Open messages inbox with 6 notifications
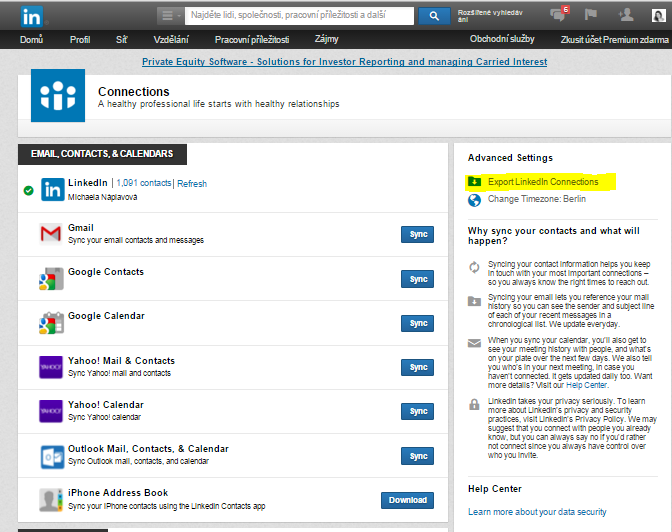Image resolution: width=672 pixels, height=532 pixels. pos(559,14)
